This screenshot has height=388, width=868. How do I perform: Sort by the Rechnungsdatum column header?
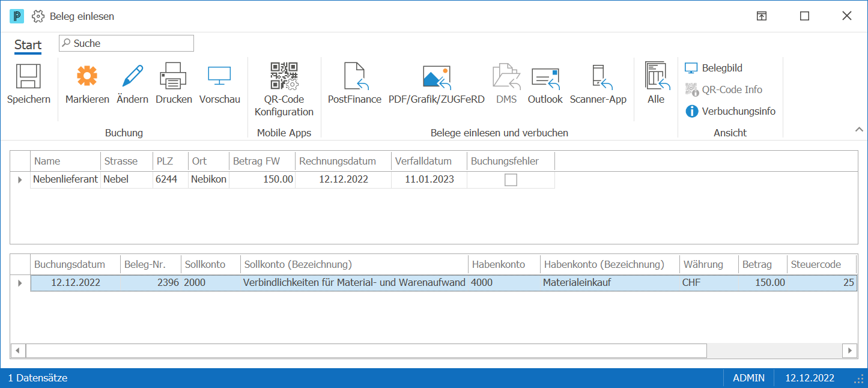coord(343,161)
